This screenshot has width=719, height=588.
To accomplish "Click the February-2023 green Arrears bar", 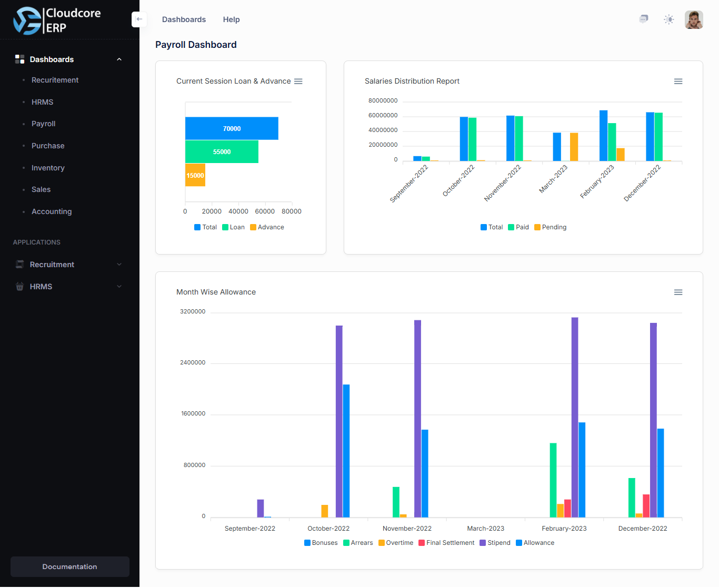I will pos(553,480).
